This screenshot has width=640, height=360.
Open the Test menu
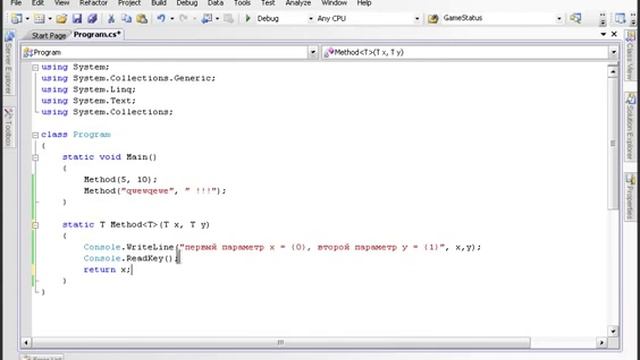coord(268,3)
